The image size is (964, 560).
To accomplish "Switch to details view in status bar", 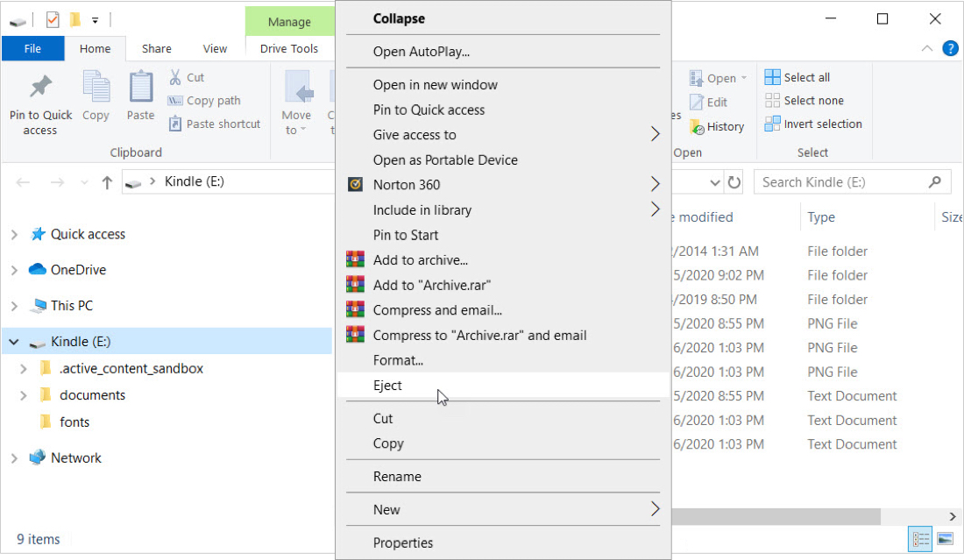I will pos(921,538).
